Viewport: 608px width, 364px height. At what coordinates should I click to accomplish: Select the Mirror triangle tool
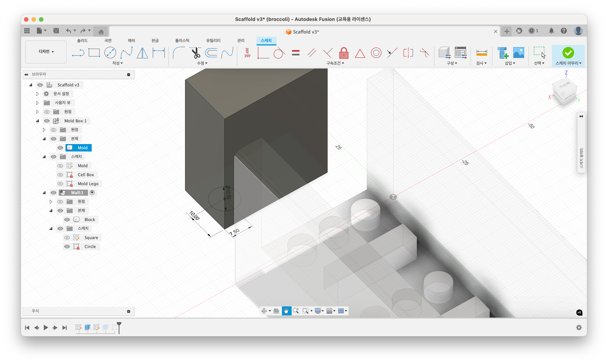pyautogui.click(x=142, y=53)
